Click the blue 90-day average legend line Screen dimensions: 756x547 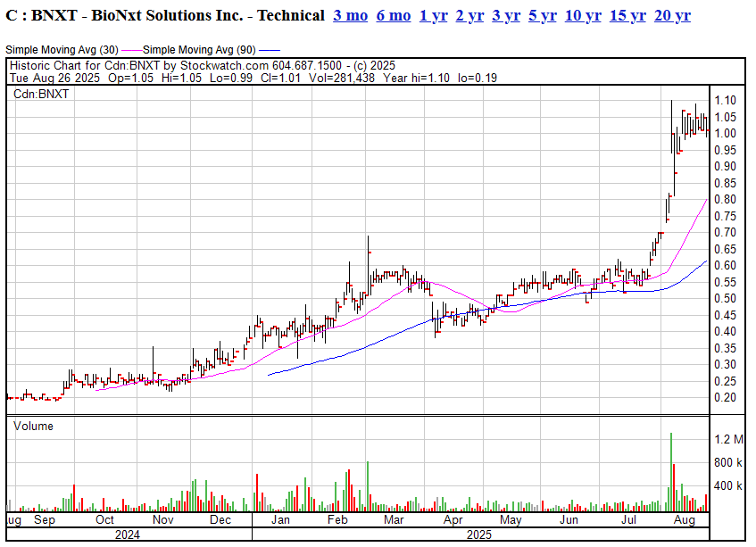tap(269, 50)
